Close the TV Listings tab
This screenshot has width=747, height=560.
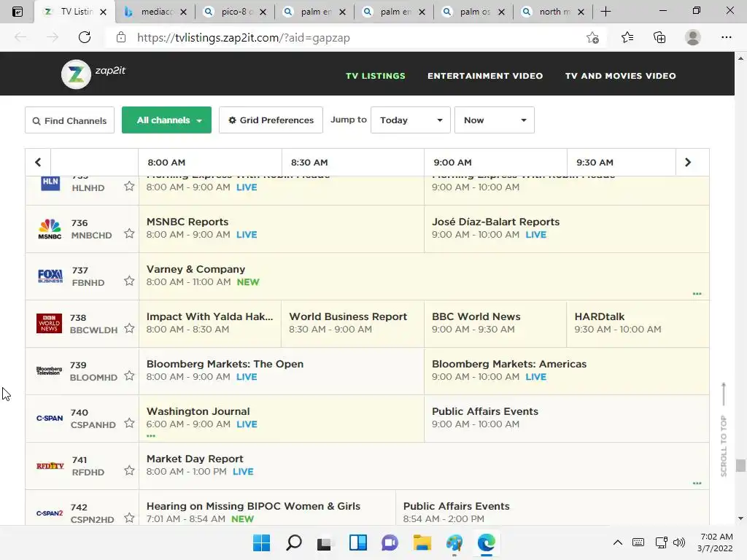104,12
